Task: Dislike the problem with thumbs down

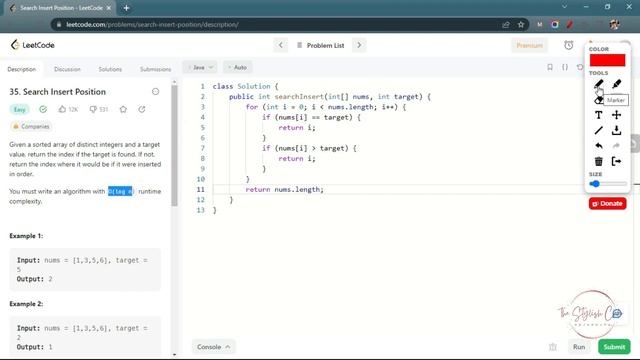Action: click(98, 109)
